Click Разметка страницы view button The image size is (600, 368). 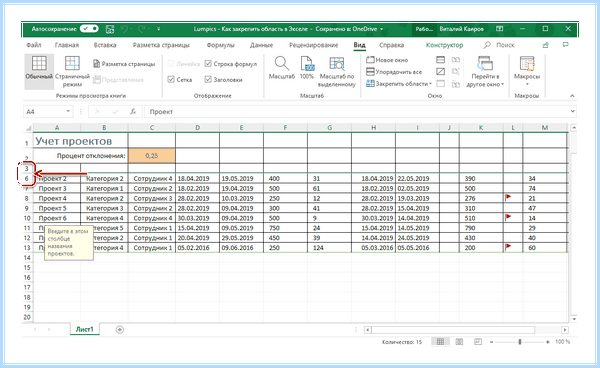coord(124,64)
